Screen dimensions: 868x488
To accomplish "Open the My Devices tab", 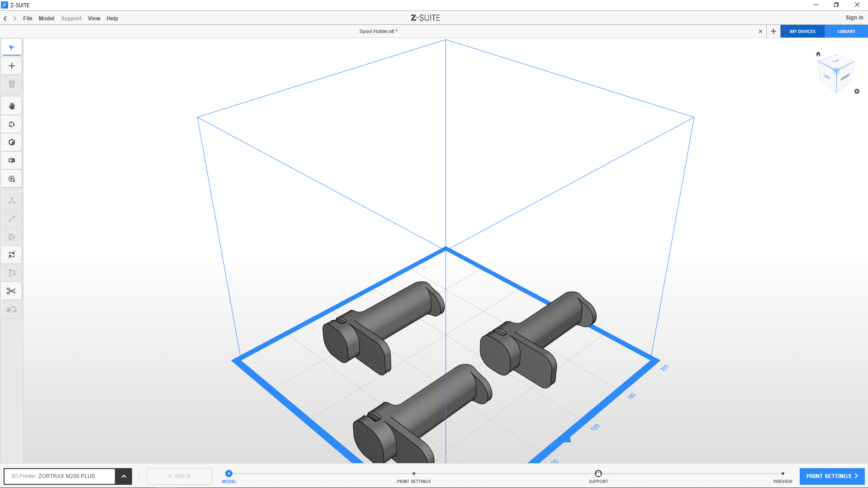I will [802, 32].
